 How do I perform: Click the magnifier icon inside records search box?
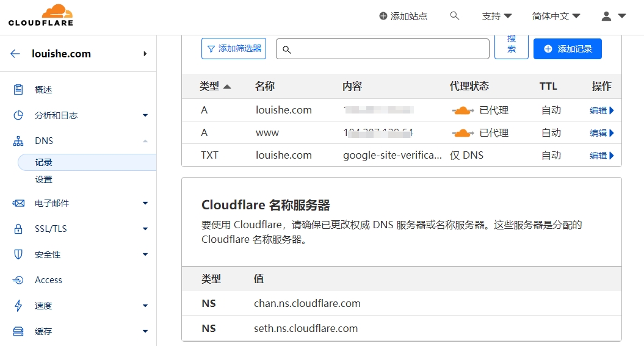pos(287,49)
